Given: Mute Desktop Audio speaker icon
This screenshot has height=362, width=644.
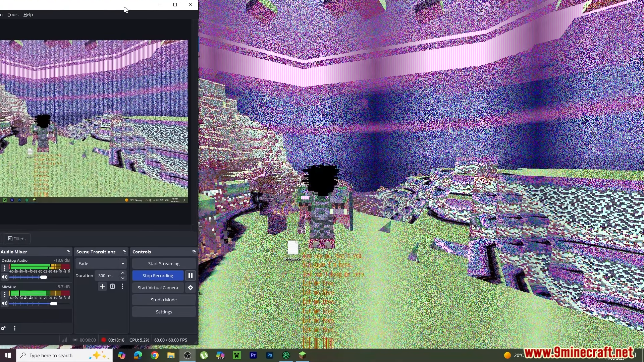Looking at the screenshot, I should (5, 277).
